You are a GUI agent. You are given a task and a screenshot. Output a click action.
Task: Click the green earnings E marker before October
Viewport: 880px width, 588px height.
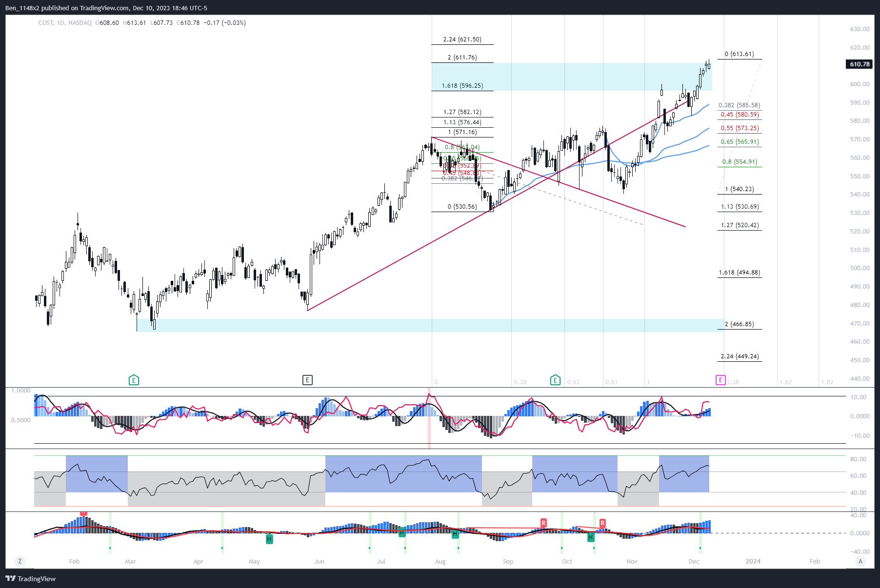pos(555,380)
